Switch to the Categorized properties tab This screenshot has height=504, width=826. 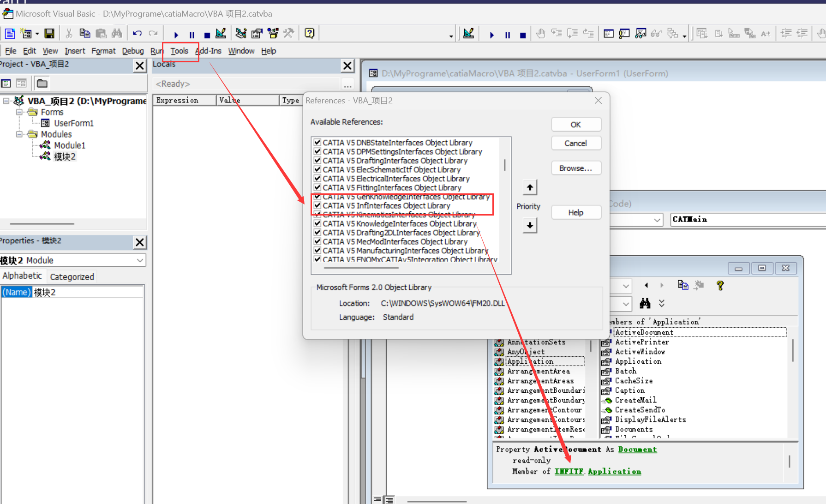coord(72,277)
